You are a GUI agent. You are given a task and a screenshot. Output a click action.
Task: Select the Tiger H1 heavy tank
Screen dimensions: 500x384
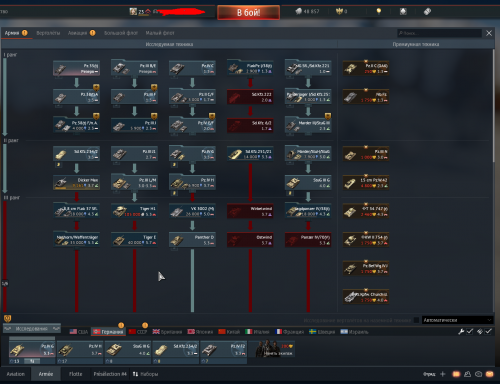pyautogui.click(x=134, y=212)
